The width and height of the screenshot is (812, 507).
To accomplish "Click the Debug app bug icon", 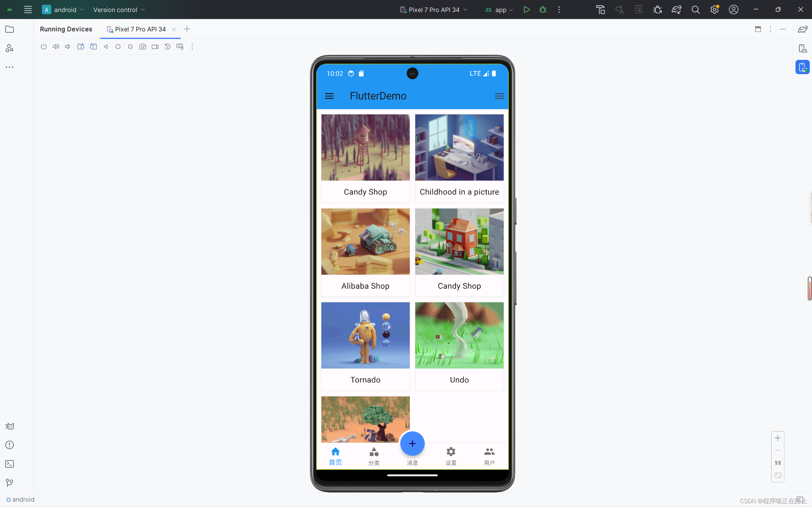I will click(x=543, y=10).
